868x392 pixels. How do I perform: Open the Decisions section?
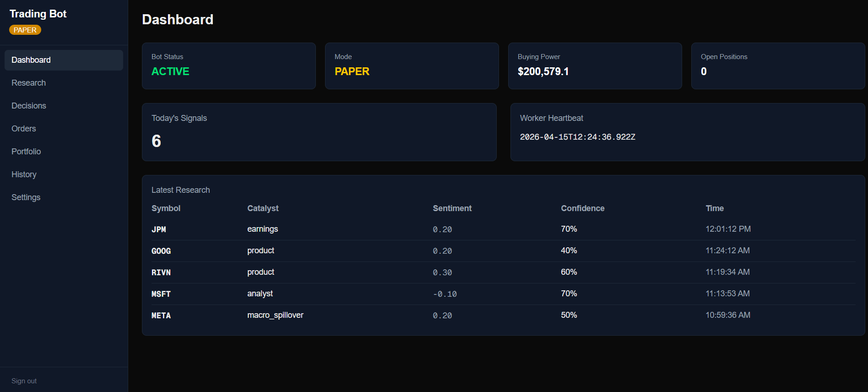tap(64, 106)
